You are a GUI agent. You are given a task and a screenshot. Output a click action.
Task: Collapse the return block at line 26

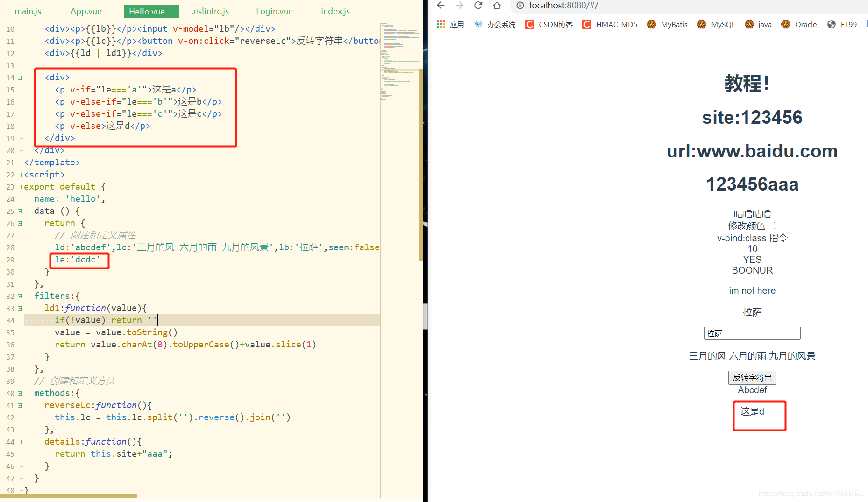click(x=20, y=224)
